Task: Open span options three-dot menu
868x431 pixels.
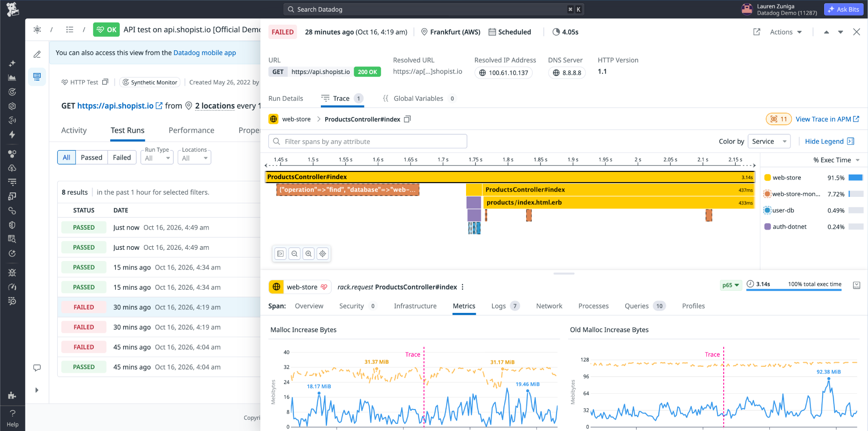Action: [462, 287]
